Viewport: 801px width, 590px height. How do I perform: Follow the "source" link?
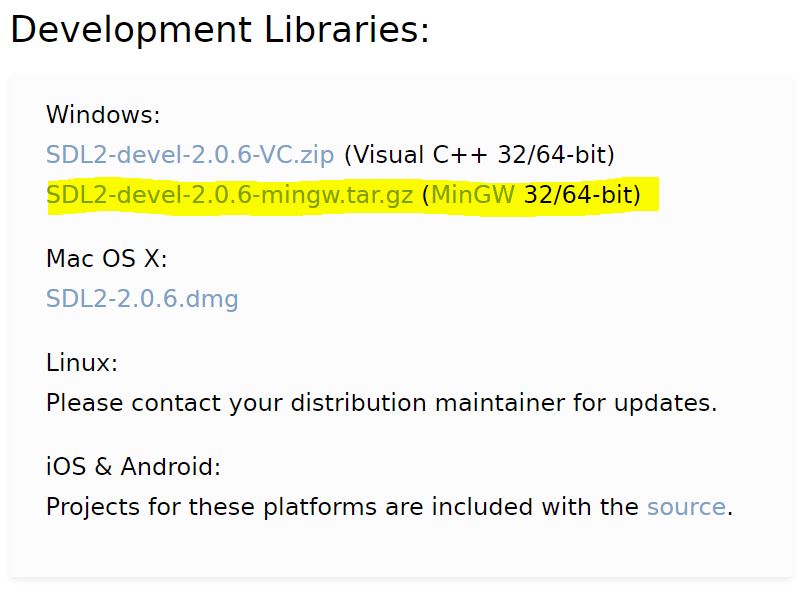pyautogui.click(x=686, y=507)
